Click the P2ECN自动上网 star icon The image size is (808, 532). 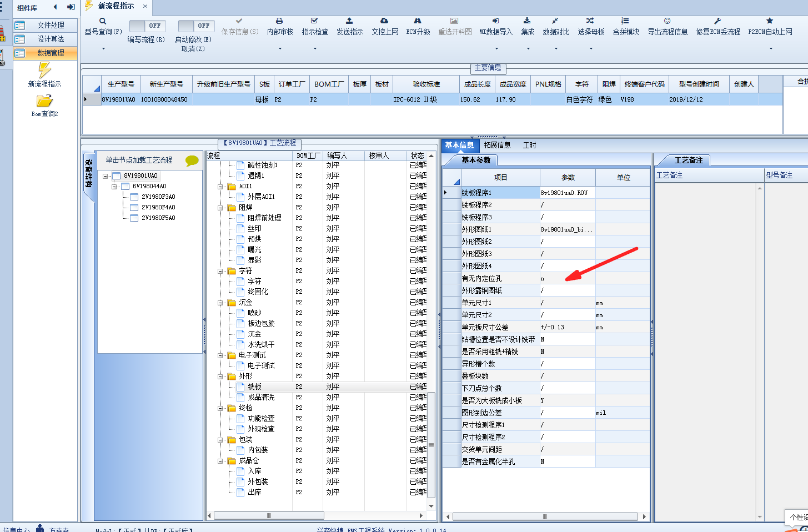770,21
